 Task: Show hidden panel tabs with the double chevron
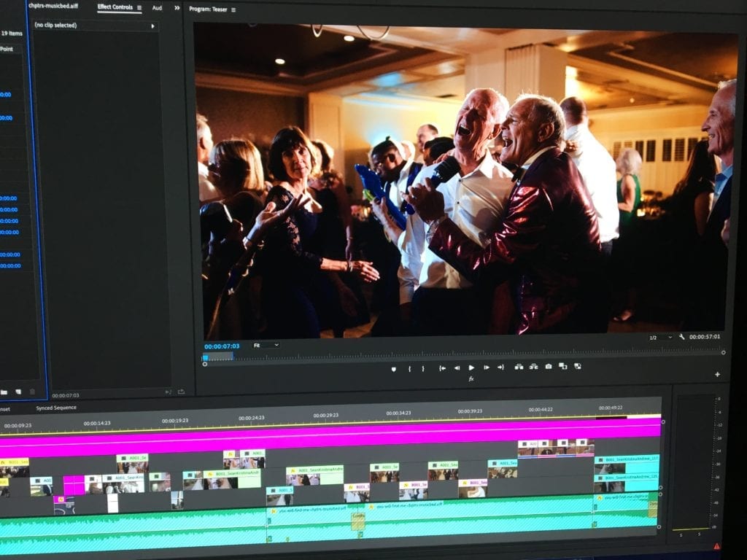click(177, 7)
